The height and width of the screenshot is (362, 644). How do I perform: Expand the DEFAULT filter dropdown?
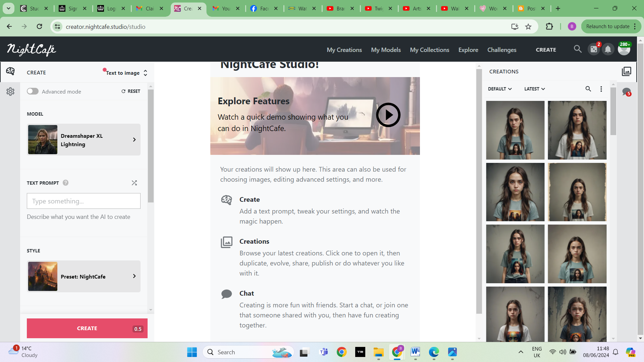click(499, 89)
